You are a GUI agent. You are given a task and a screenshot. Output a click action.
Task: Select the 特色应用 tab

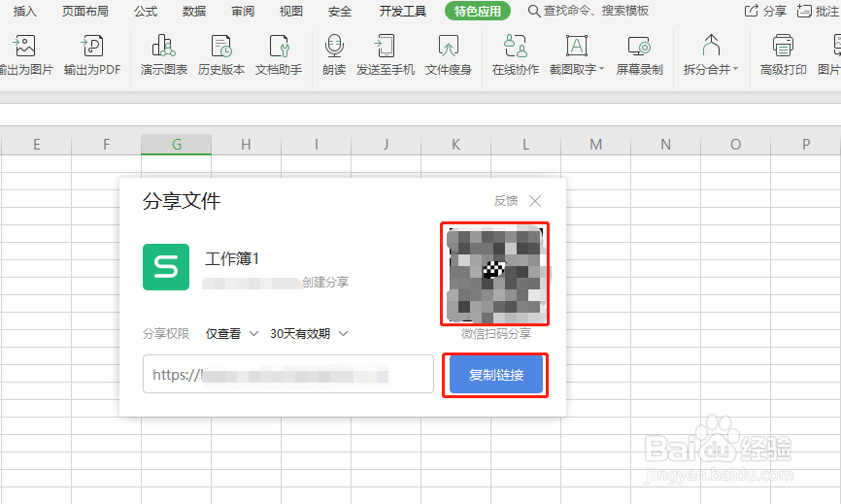tap(478, 11)
